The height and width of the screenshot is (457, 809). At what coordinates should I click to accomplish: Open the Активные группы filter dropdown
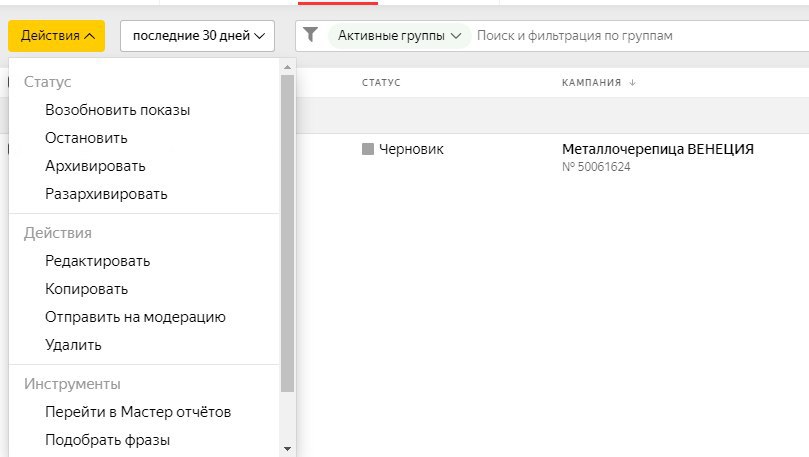pos(399,36)
